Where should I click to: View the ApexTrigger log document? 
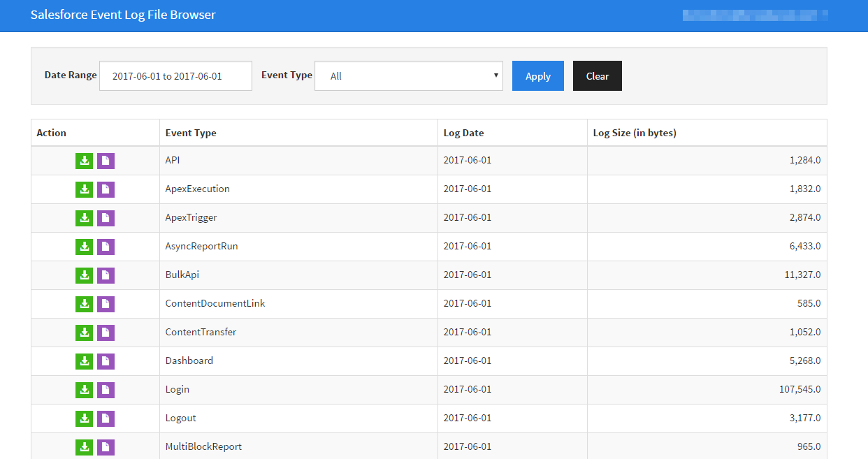pos(106,218)
